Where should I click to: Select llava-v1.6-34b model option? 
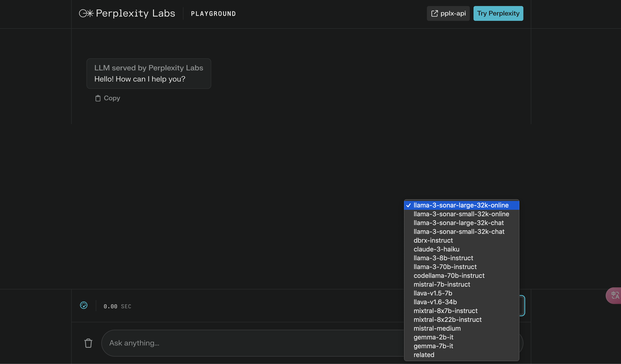(461, 302)
